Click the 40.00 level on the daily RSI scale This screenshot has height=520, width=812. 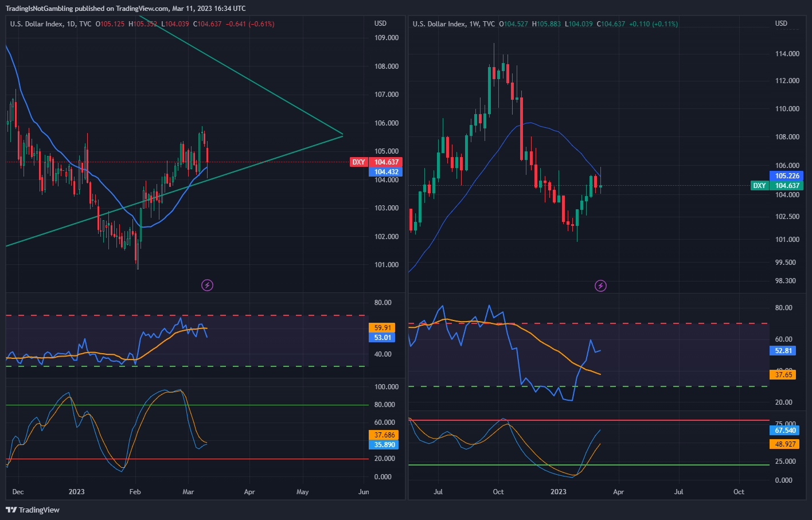[383, 354]
